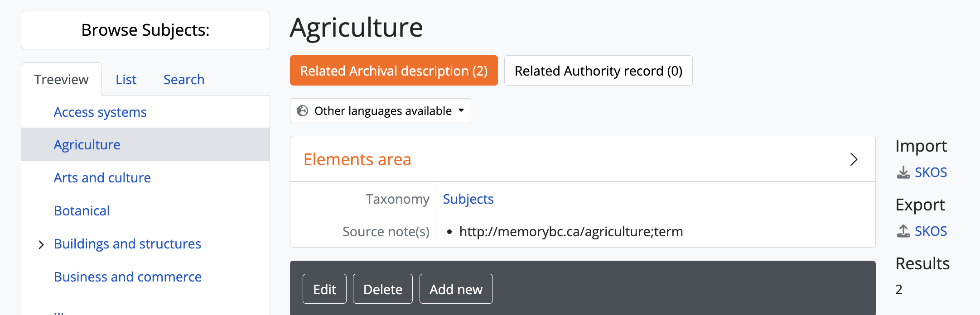
Task: Click the globe icon for languages
Action: (302, 111)
